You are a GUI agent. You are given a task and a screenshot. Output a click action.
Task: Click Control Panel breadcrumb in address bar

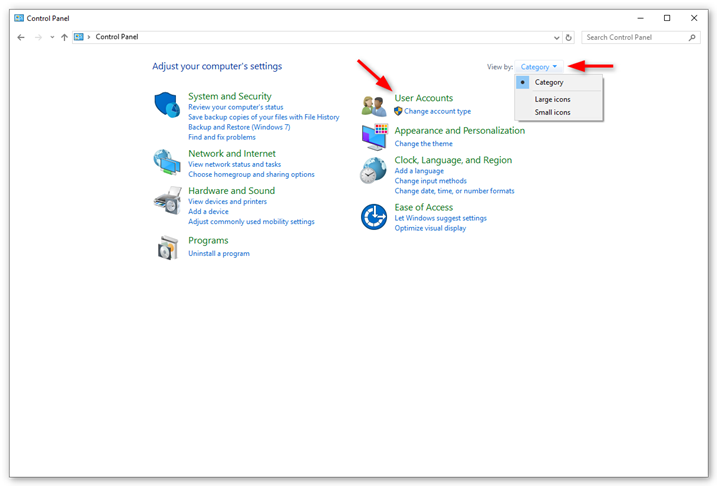click(117, 37)
